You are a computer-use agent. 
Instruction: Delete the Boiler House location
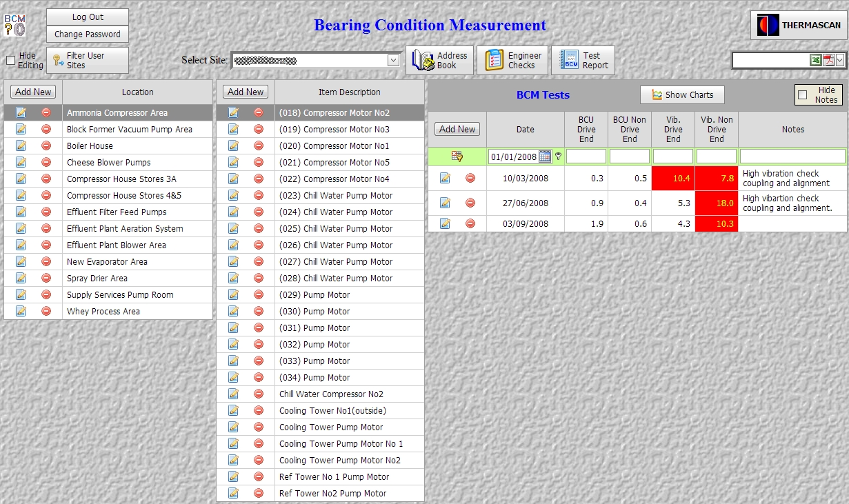(x=46, y=145)
